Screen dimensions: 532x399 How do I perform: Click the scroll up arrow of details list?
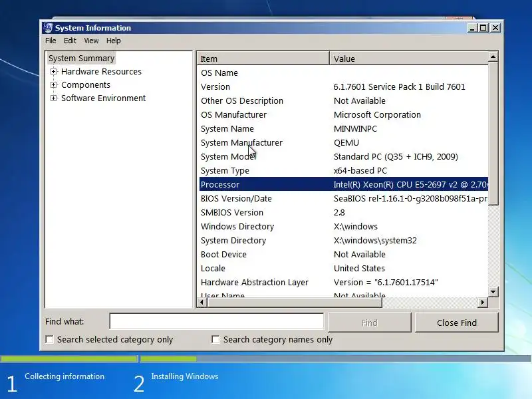coord(493,57)
